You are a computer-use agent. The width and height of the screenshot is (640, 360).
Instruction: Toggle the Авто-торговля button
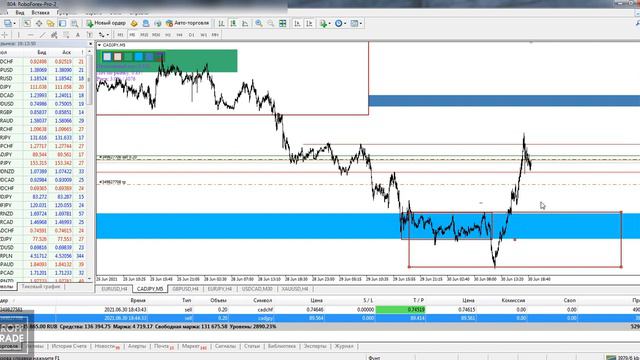(x=187, y=24)
